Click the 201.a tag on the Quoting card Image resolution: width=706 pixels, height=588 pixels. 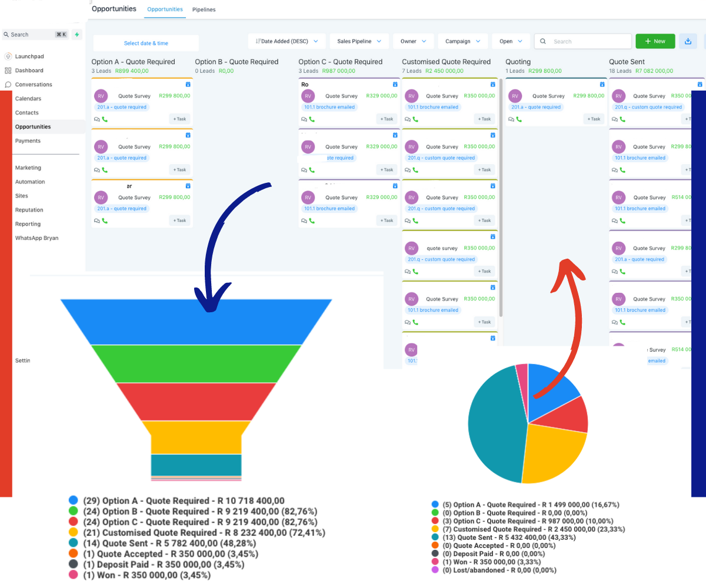[x=535, y=107]
